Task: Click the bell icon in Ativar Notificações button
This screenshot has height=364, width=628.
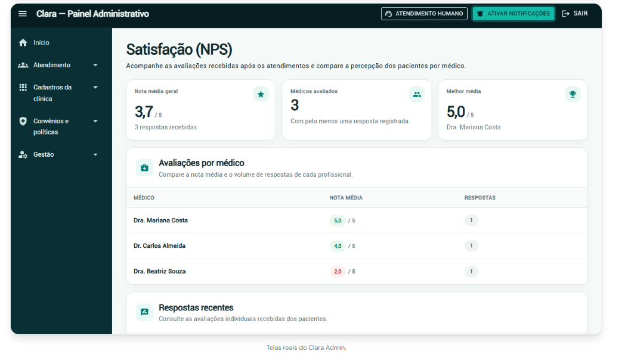Action: click(x=480, y=14)
